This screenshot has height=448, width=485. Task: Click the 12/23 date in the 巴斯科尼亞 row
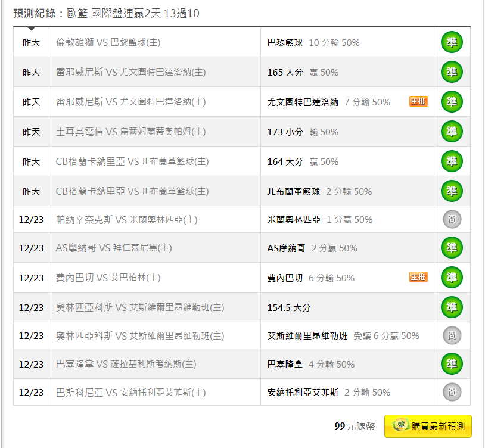tap(31, 393)
